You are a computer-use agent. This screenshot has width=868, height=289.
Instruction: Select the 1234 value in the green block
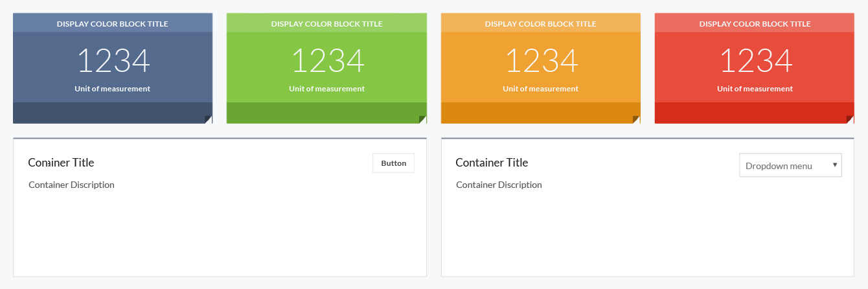coord(328,62)
